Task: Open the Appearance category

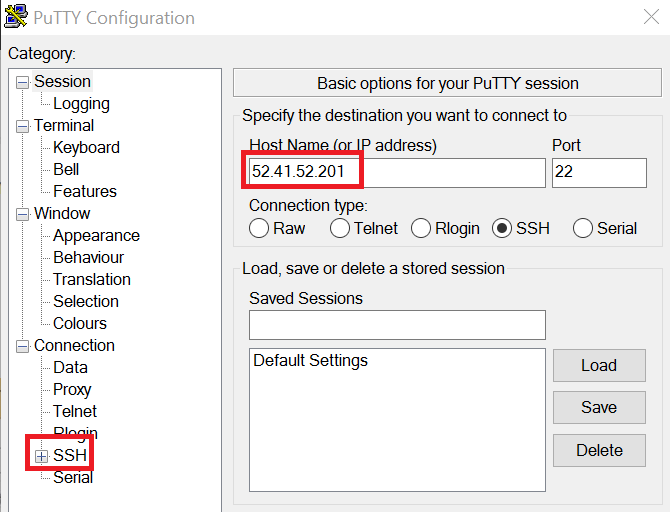Action: [x=96, y=235]
